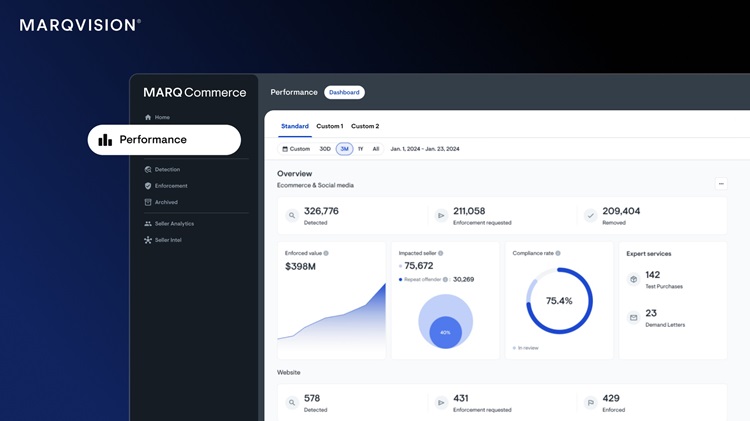Image resolution: width=750 pixels, height=421 pixels.
Task: Click the highlighted Performance menu button
Action: pos(164,140)
